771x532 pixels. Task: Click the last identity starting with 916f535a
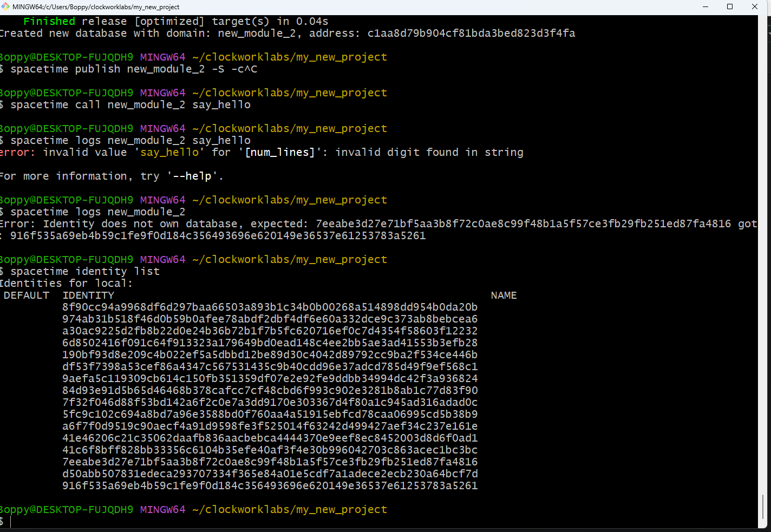point(270,485)
